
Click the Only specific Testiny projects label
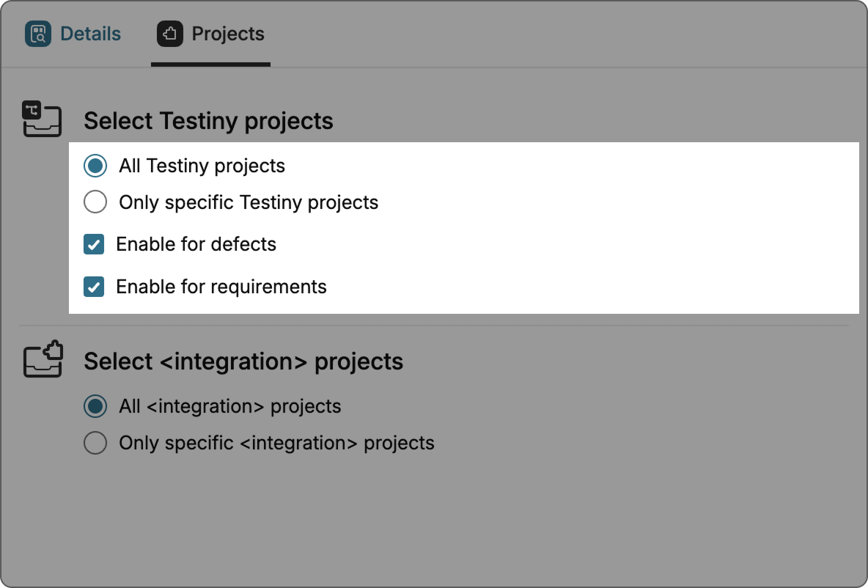coord(249,202)
